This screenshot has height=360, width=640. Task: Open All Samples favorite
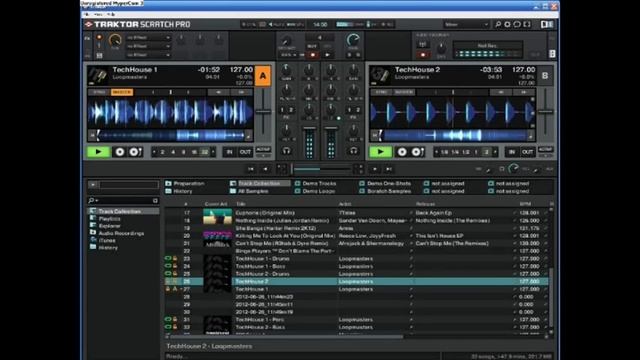pyautogui.click(x=249, y=191)
